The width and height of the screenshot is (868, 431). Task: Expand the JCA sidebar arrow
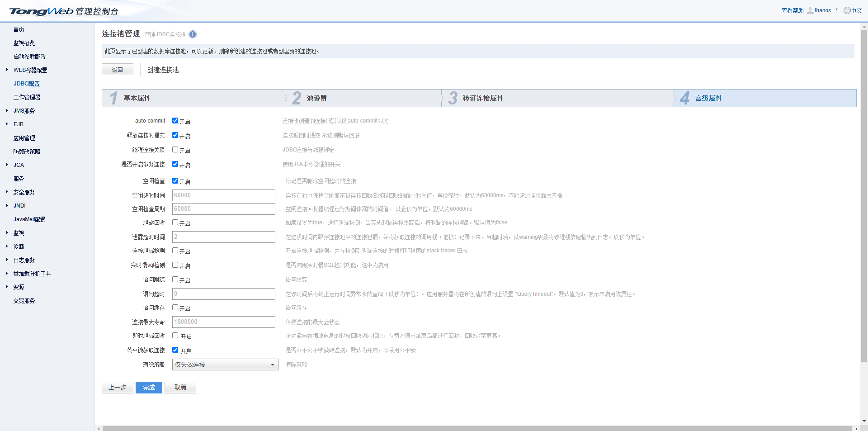[x=7, y=165]
